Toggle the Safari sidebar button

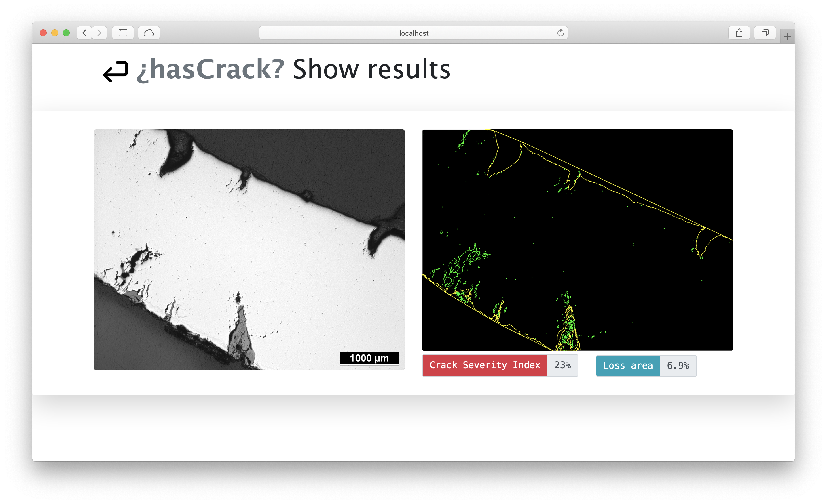coord(123,33)
